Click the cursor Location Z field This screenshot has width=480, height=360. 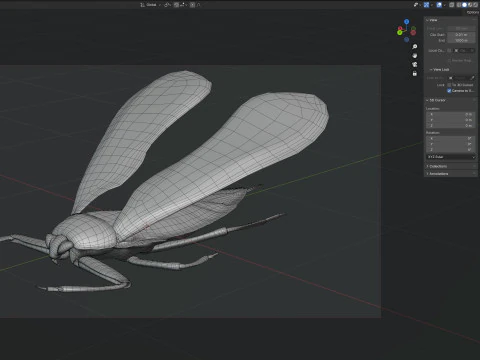tap(450, 125)
